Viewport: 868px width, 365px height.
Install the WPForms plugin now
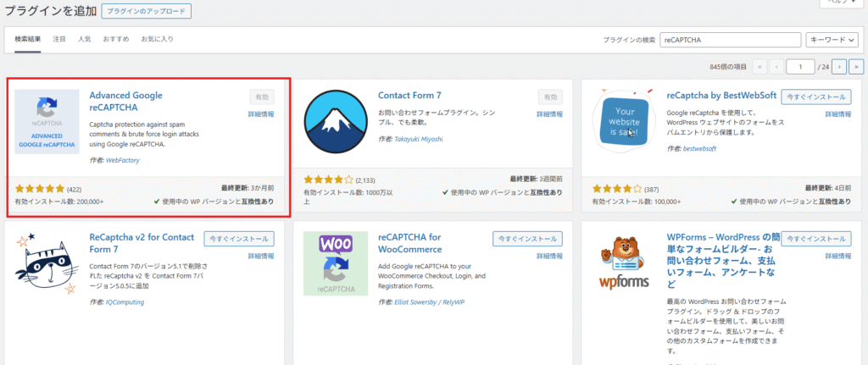pyautogui.click(x=816, y=238)
